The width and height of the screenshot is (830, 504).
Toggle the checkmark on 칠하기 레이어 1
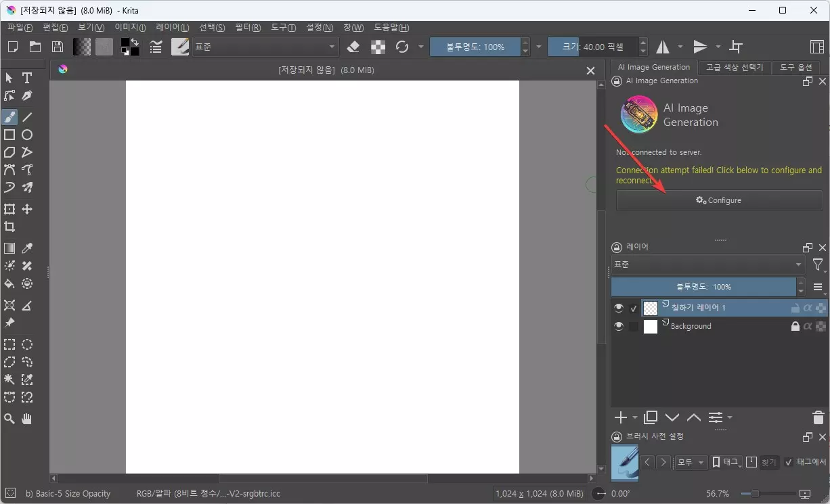pos(633,307)
